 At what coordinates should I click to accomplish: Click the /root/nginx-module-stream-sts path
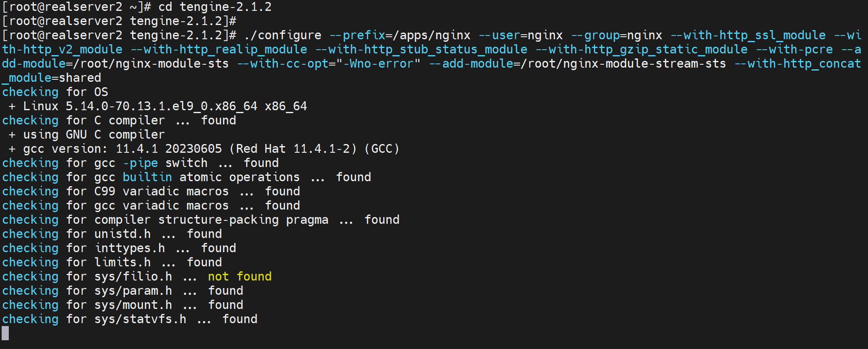coord(624,63)
